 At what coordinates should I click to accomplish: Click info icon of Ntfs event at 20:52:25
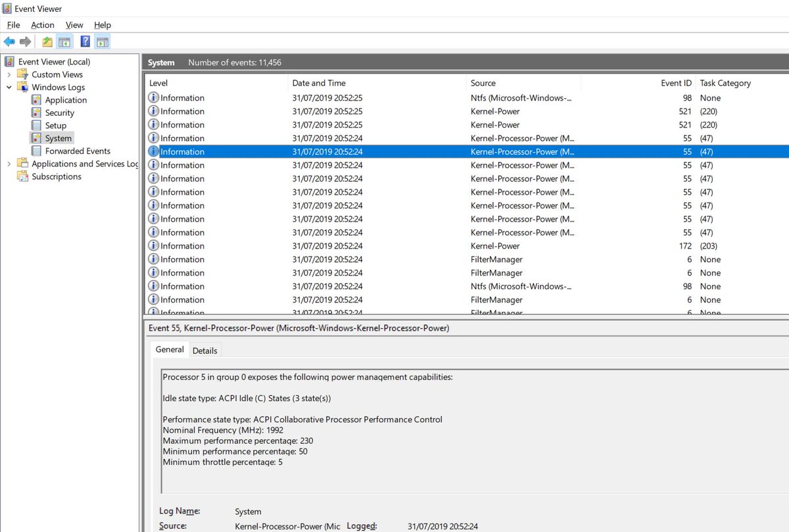click(154, 97)
